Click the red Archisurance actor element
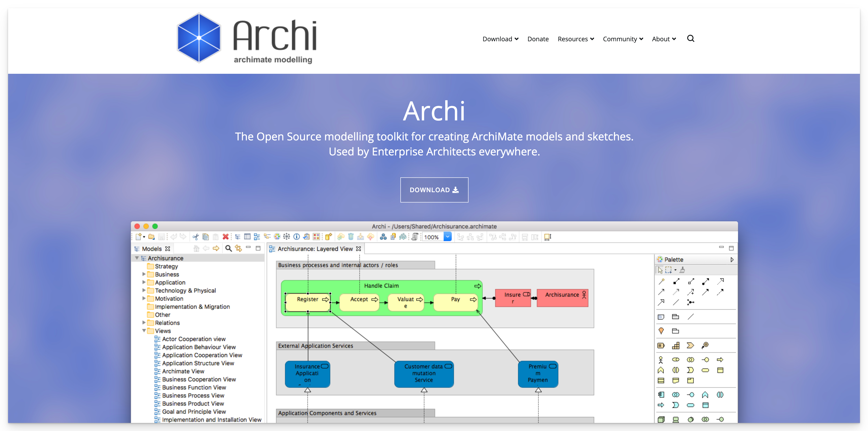This screenshot has width=868, height=431. pyautogui.click(x=562, y=298)
